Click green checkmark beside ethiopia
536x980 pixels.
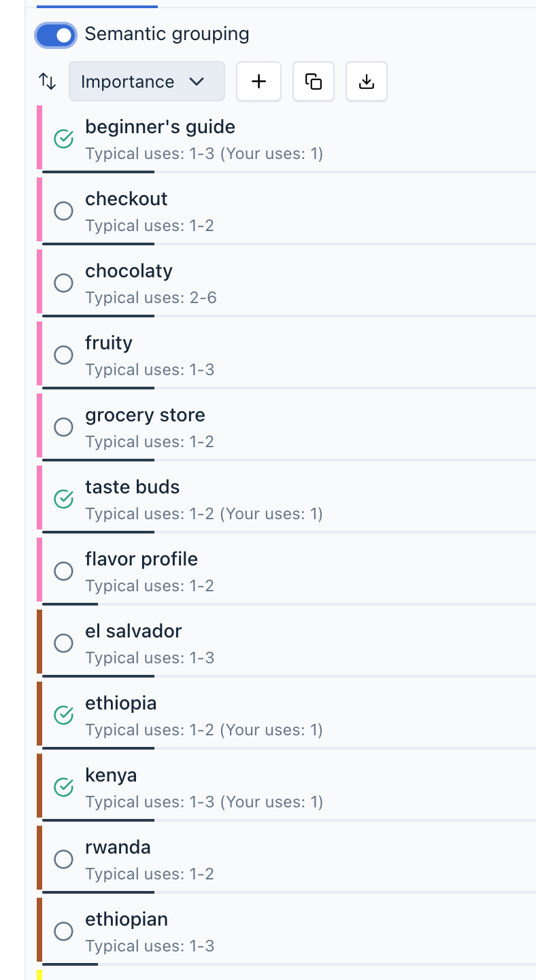click(63, 716)
